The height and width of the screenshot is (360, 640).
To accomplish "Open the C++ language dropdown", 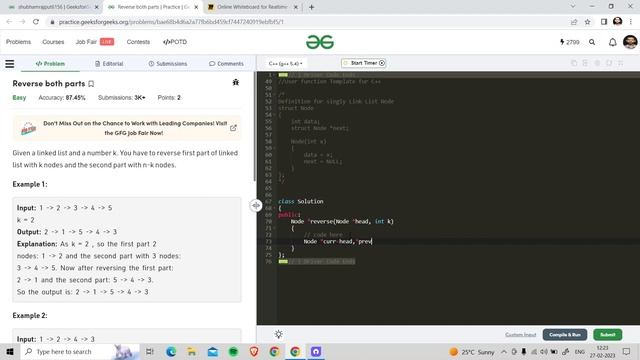I will pos(285,64).
